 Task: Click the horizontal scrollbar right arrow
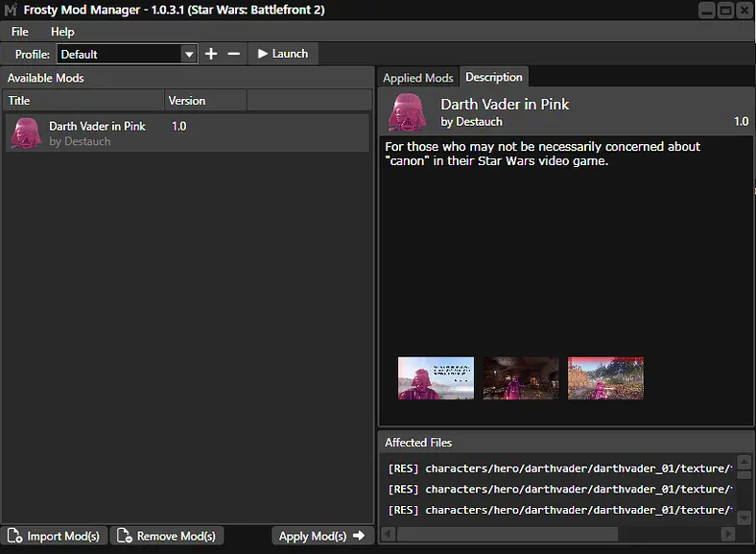point(728,534)
